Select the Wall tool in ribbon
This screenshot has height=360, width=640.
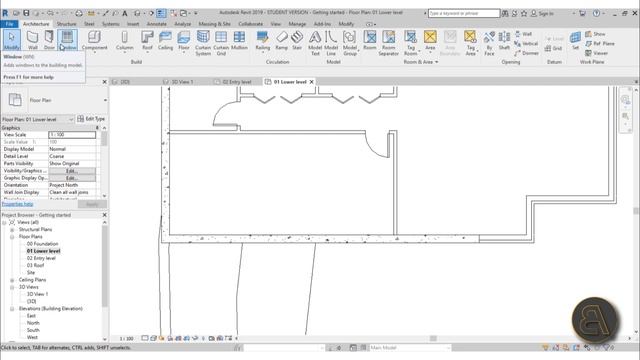(32, 40)
